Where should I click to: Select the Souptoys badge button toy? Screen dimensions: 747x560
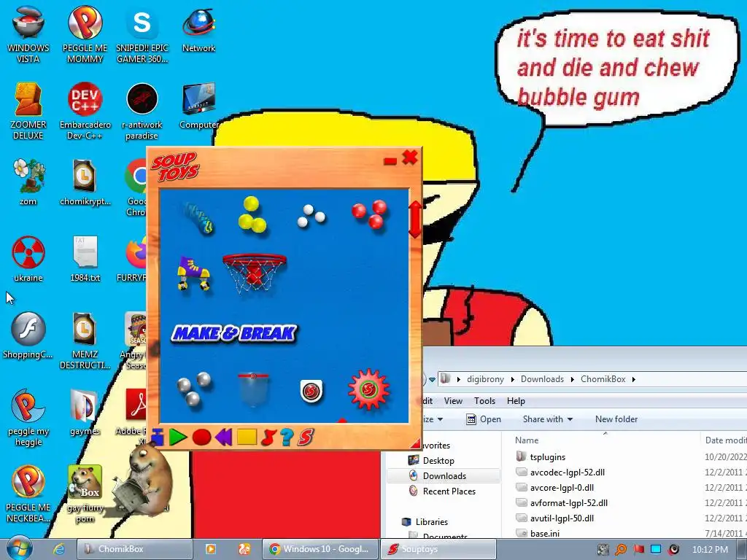pos(311,391)
